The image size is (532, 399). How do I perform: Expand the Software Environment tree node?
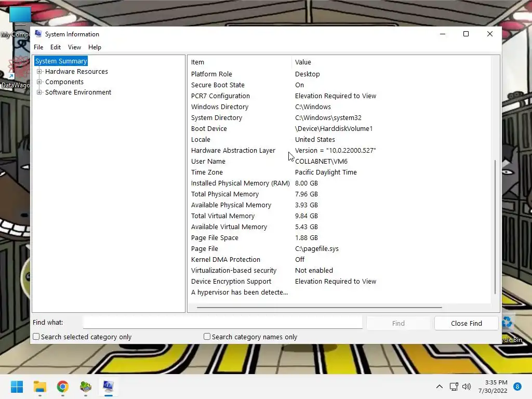tap(39, 92)
